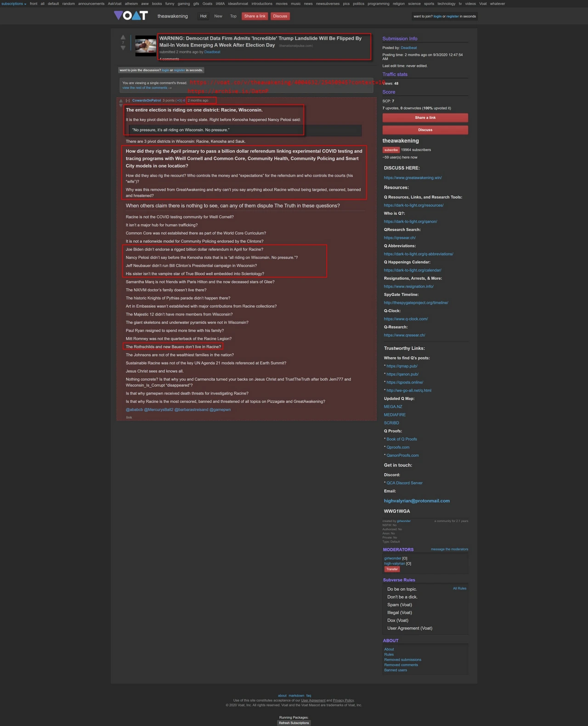
Task: Go to AskVoat in the top bar
Action: tap(115, 4)
